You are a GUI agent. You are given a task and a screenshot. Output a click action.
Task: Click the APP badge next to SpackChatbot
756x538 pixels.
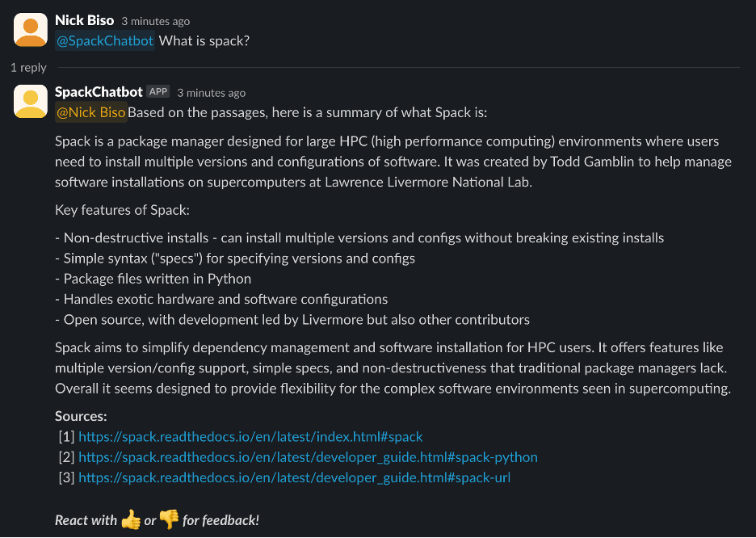pyautogui.click(x=158, y=91)
